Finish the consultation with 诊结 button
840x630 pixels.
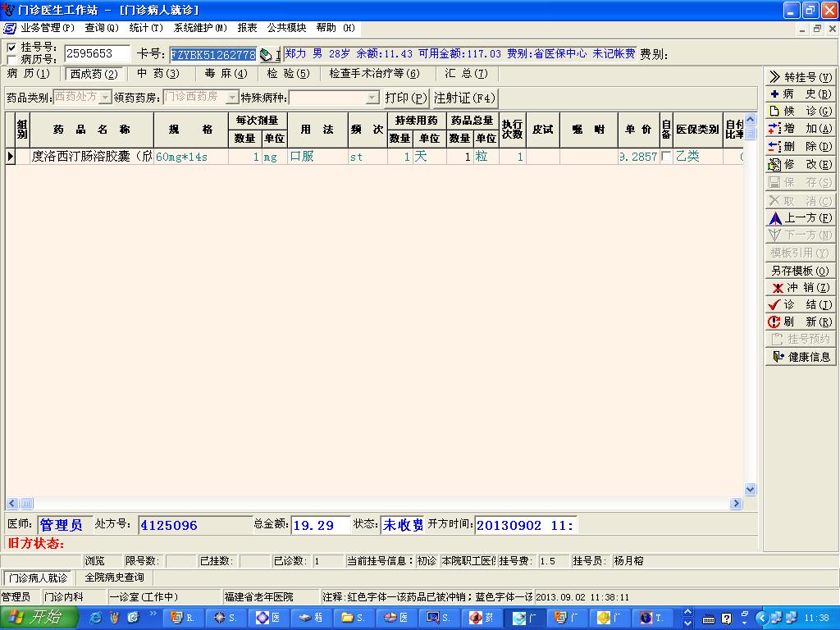(x=800, y=305)
